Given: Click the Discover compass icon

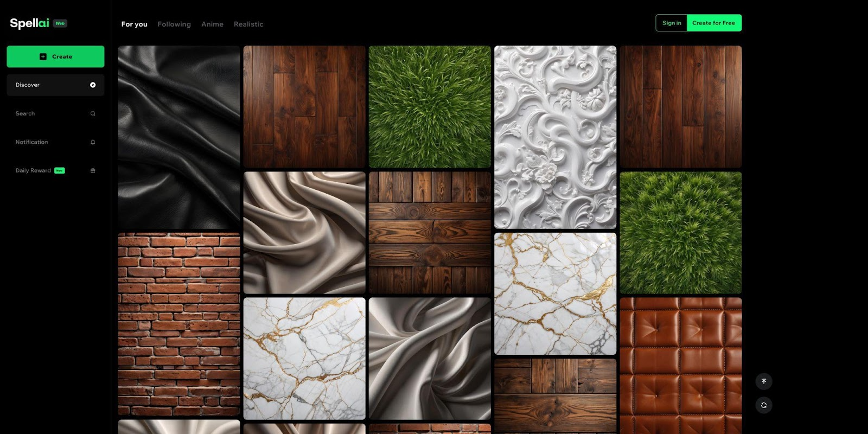Looking at the screenshot, I should tap(93, 85).
